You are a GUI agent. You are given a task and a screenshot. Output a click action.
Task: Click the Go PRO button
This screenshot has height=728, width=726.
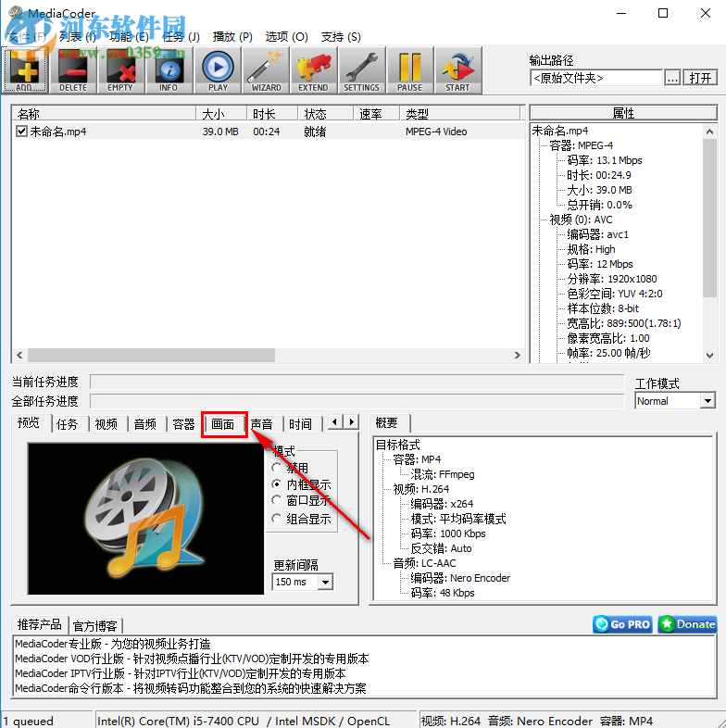click(622, 624)
